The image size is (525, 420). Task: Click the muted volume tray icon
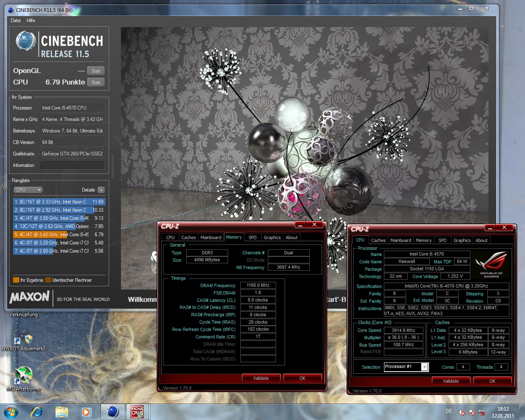pyautogui.click(x=462, y=413)
